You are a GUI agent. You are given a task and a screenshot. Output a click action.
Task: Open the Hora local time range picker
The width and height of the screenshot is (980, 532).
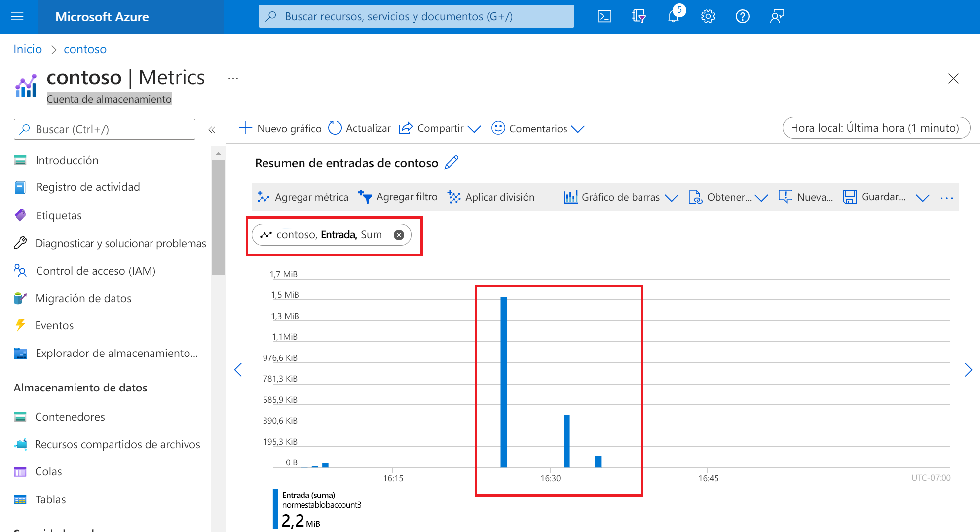tap(876, 128)
